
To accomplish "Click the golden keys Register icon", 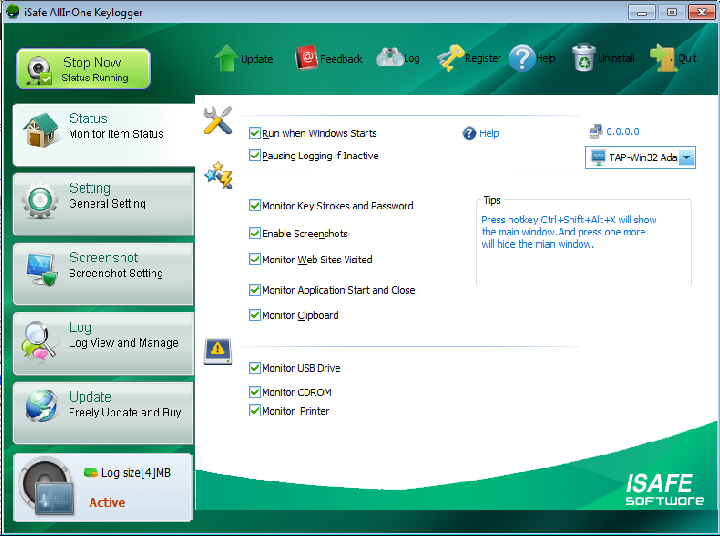I will (x=450, y=58).
